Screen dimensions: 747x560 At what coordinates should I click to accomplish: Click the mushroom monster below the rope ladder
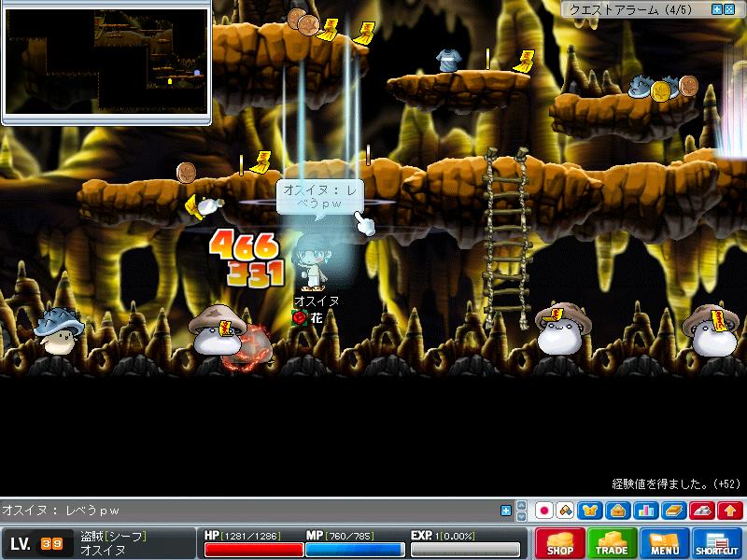[563, 329]
